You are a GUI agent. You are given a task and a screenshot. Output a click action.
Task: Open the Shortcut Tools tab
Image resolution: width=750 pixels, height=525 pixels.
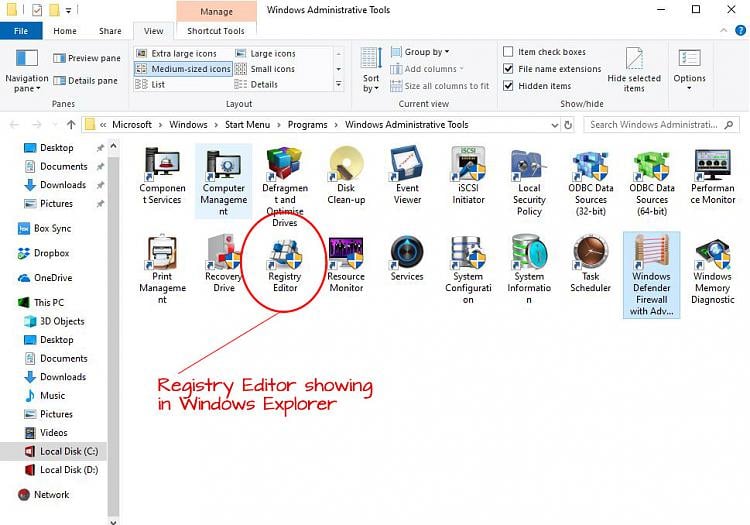pyautogui.click(x=216, y=31)
